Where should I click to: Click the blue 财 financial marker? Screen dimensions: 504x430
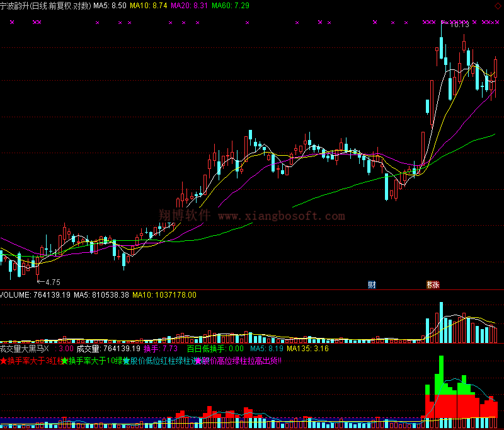[x=372, y=285]
